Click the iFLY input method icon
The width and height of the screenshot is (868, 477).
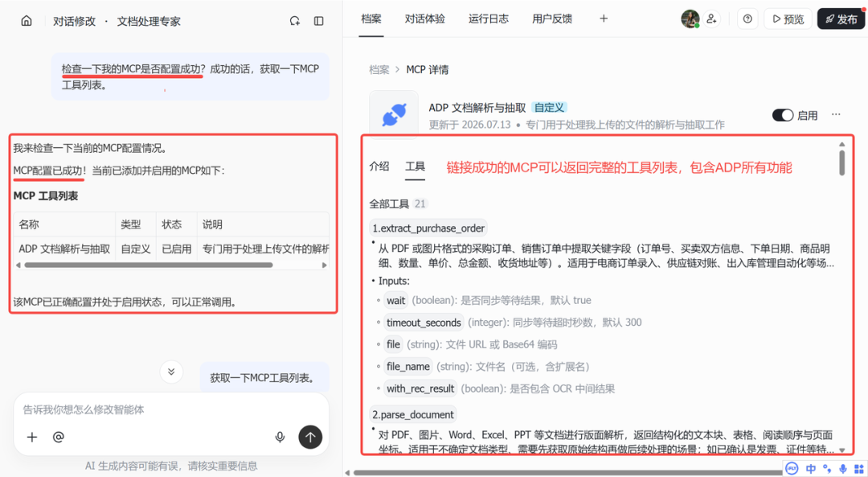click(x=792, y=469)
